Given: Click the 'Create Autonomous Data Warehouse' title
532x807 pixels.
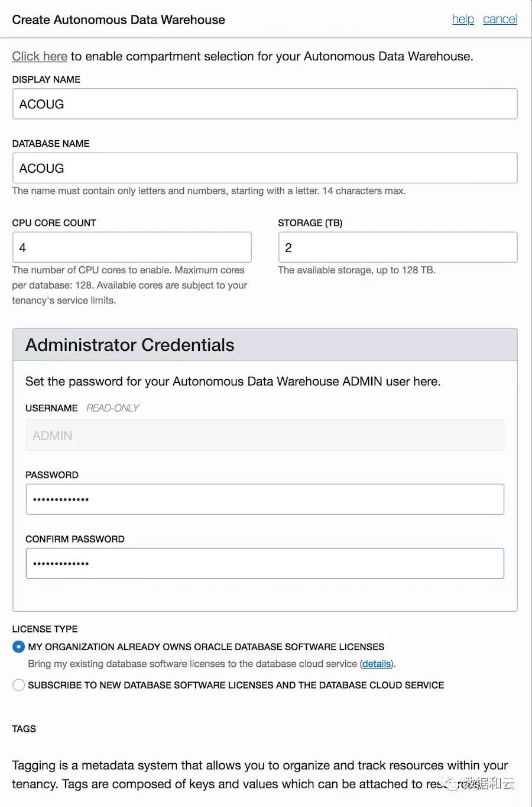Looking at the screenshot, I should [118, 20].
